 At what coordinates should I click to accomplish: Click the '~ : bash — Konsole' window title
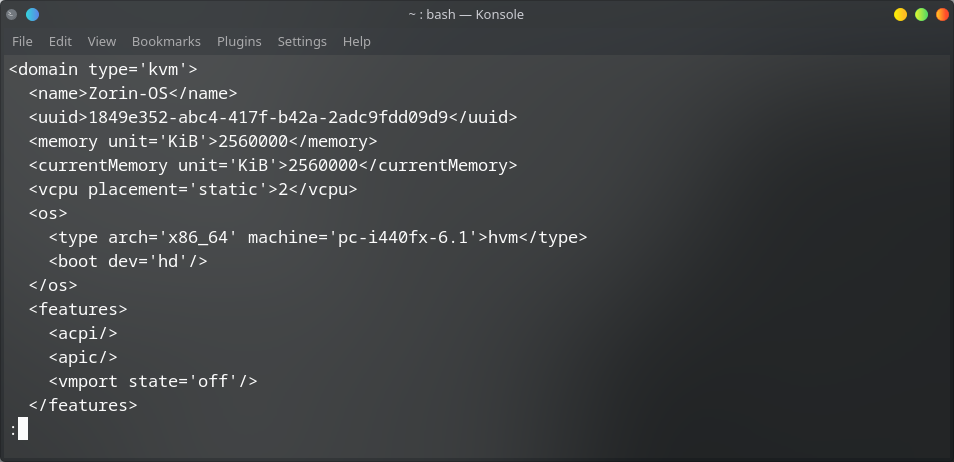[x=466, y=15]
